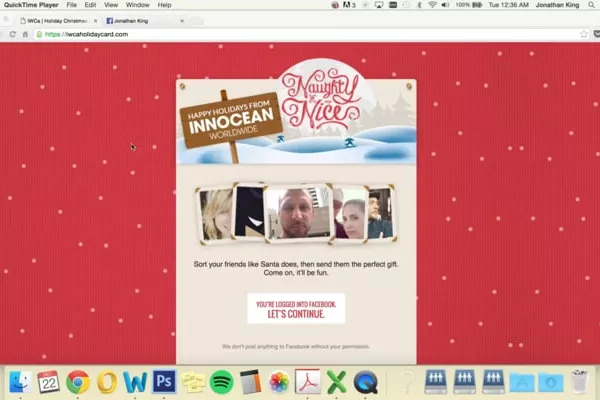Click the blonde woman's photo on the left

coord(215,214)
